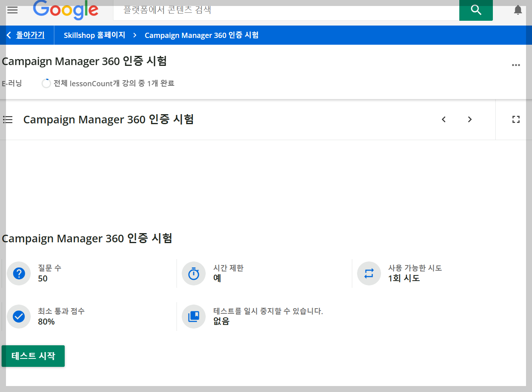The image size is (532, 392).
Task: Toggle fullscreen view
Action: (x=516, y=119)
